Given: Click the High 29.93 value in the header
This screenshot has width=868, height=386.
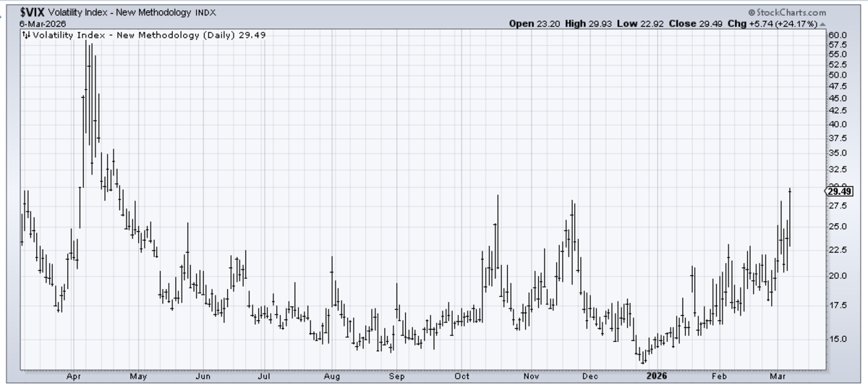Looking at the screenshot, I should 587,23.
